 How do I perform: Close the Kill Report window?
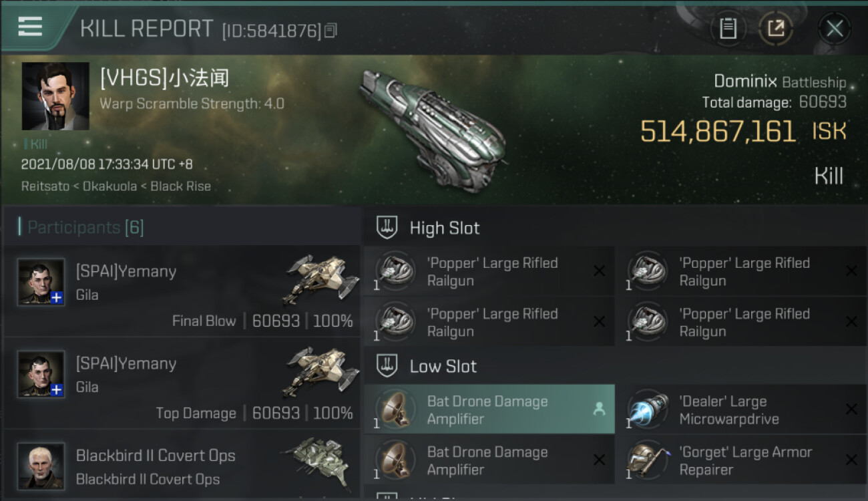835,28
